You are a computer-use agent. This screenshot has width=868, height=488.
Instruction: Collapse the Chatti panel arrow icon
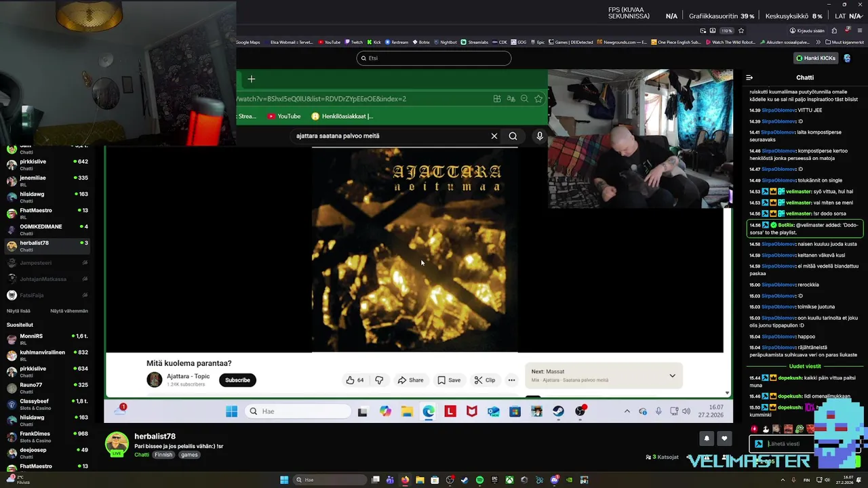(749, 78)
